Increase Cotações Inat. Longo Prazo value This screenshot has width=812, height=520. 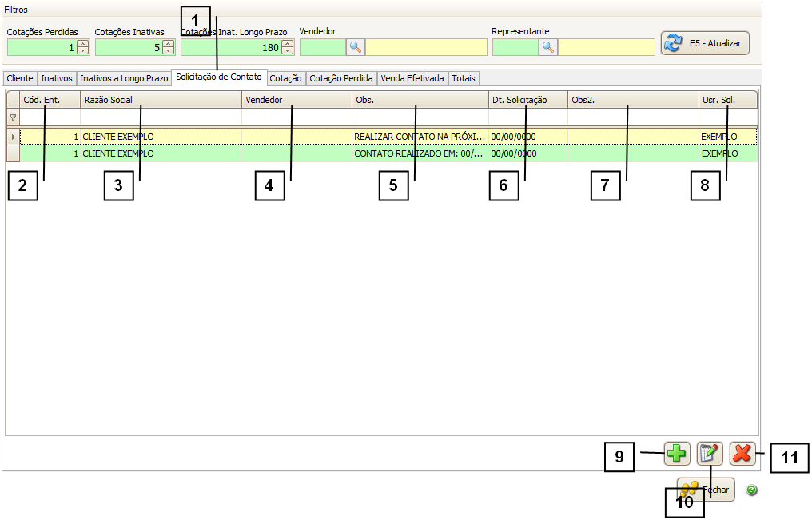[288, 44]
